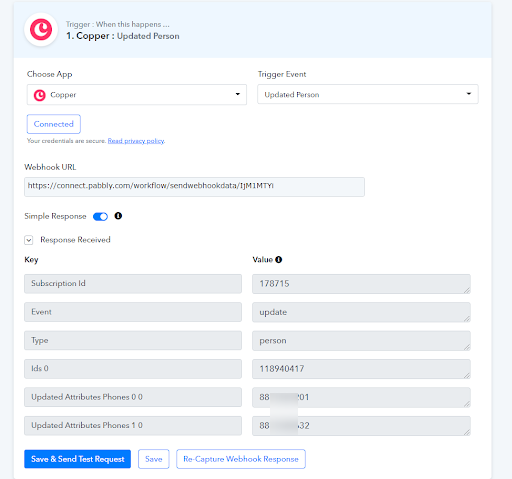Click the Choose App label

pos(49,74)
